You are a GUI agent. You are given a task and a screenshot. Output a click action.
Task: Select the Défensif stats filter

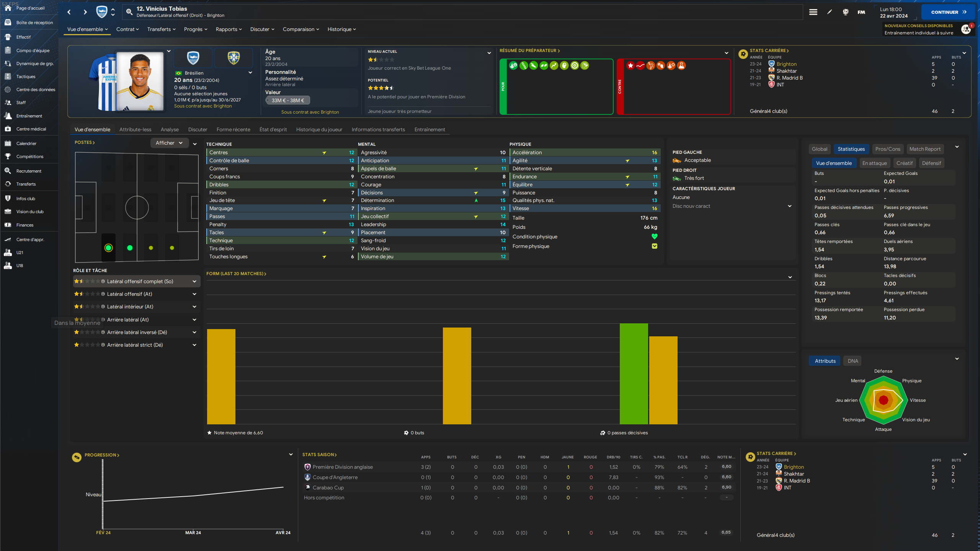pyautogui.click(x=931, y=163)
